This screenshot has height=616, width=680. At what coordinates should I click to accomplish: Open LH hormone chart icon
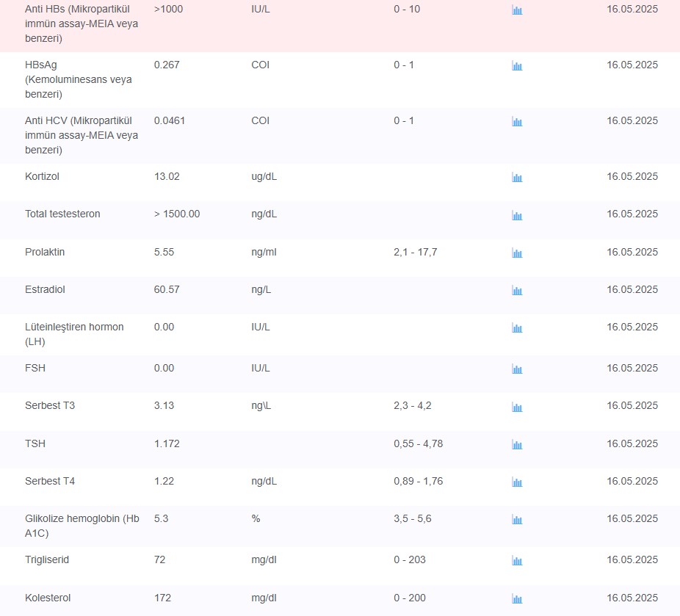point(517,327)
